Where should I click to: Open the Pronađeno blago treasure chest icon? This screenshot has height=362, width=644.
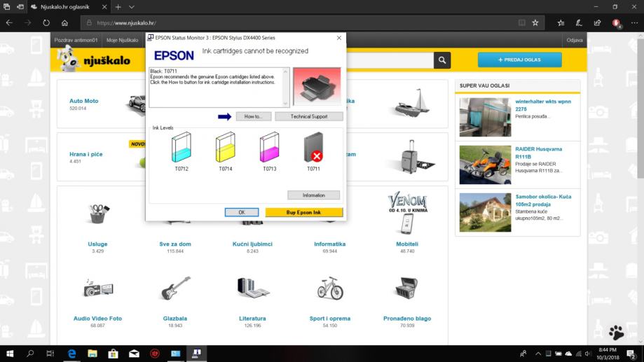[406, 288]
